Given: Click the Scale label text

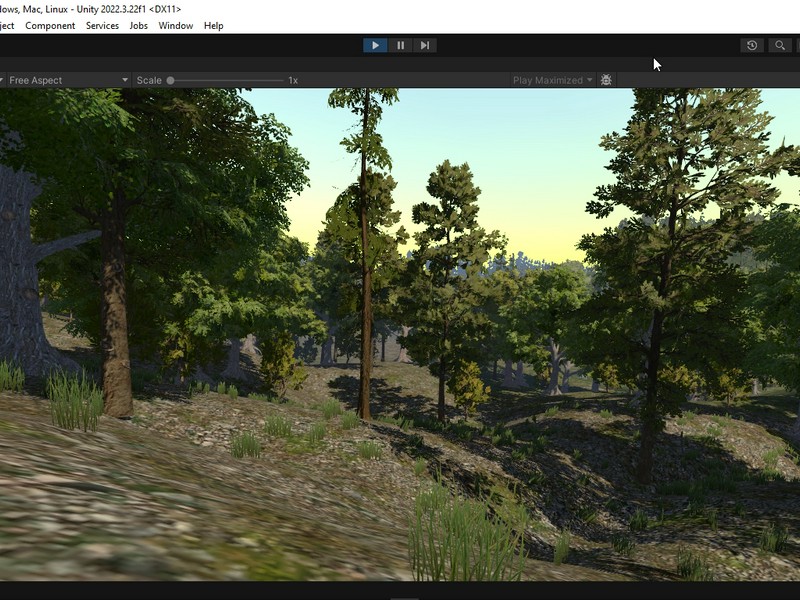Looking at the screenshot, I should point(149,80).
